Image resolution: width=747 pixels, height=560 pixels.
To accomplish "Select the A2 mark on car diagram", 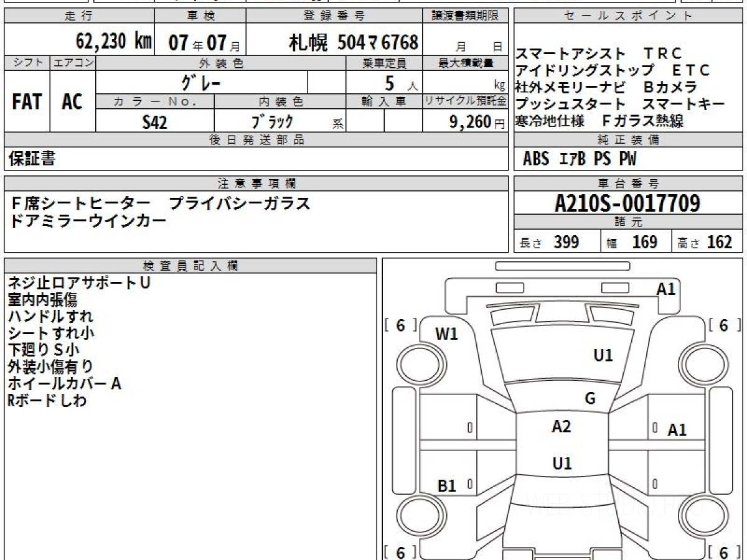I will click(x=561, y=426).
